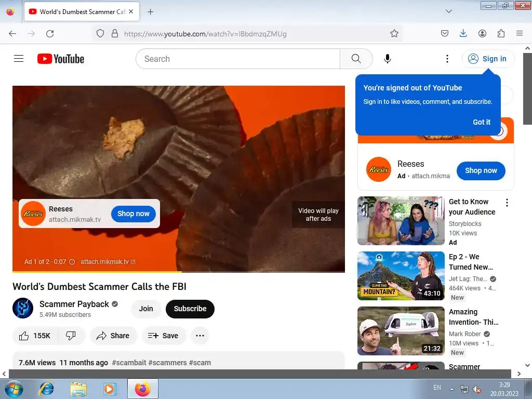Click the EN language indicator
532x399 pixels.
pos(437,388)
